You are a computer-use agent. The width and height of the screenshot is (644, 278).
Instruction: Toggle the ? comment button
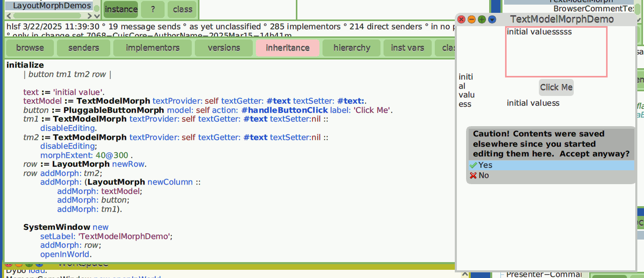click(153, 9)
